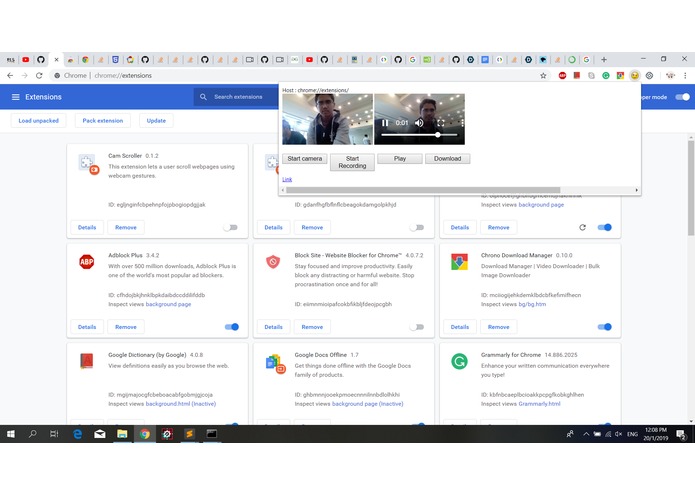
Task: Make the recorded video fullscreen
Action: point(441,123)
